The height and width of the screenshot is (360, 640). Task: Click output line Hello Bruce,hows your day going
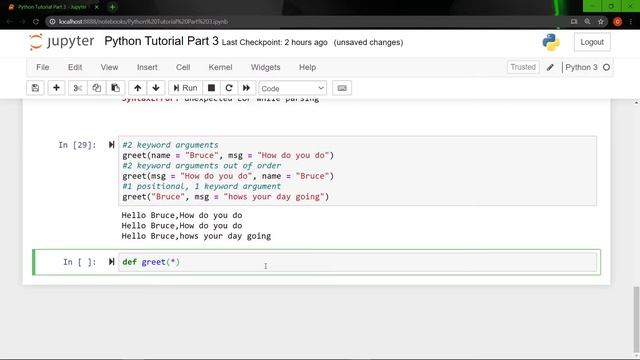pyautogui.click(x=196, y=236)
